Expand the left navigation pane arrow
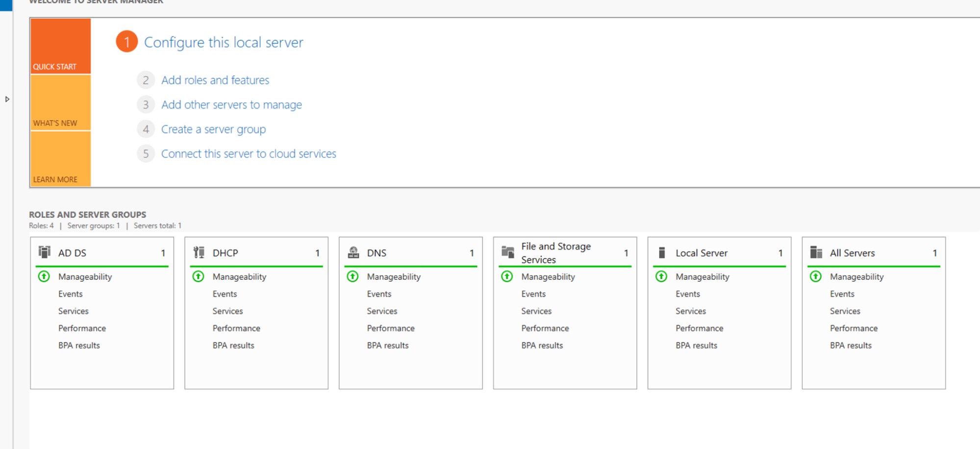 (x=7, y=99)
